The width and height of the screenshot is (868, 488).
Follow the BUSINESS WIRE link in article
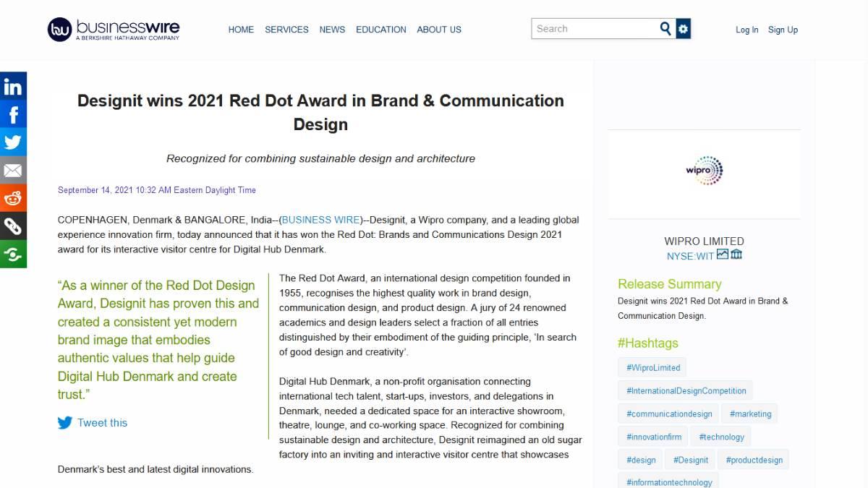click(x=320, y=220)
